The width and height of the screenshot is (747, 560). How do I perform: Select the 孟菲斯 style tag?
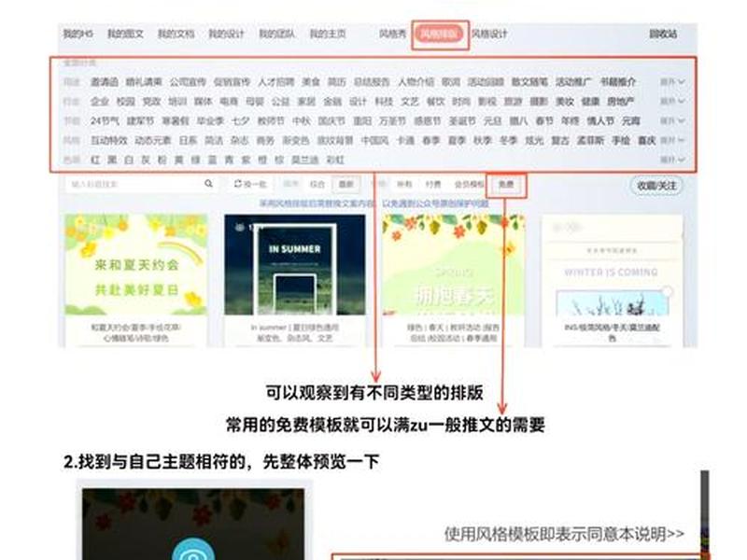591,141
